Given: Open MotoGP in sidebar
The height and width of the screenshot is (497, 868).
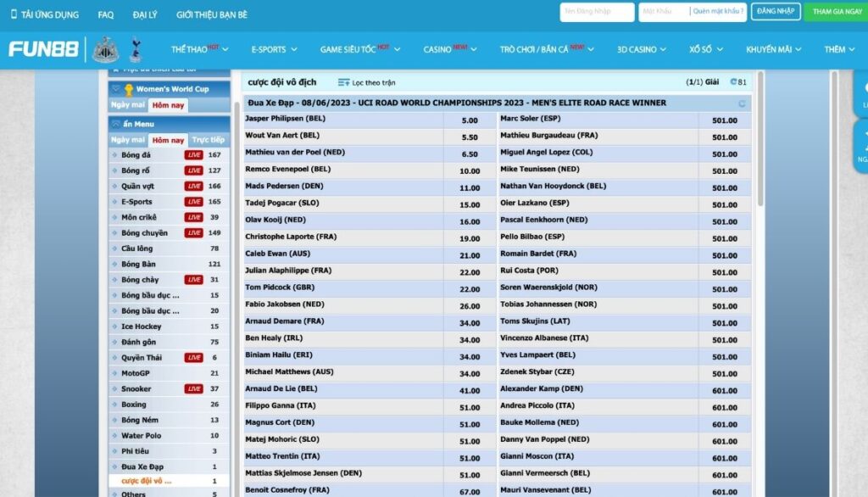Looking at the screenshot, I should tap(135, 373).
